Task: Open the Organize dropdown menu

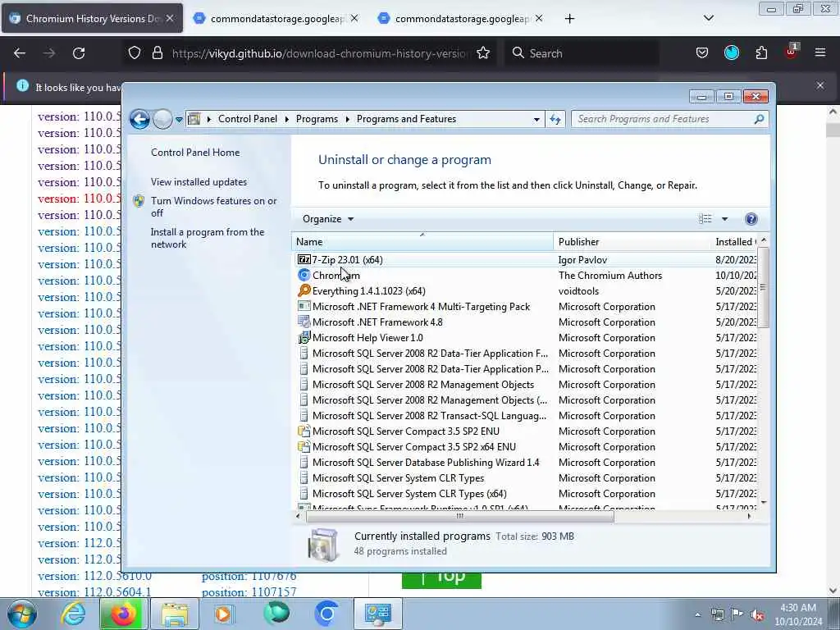Action: 328,218
